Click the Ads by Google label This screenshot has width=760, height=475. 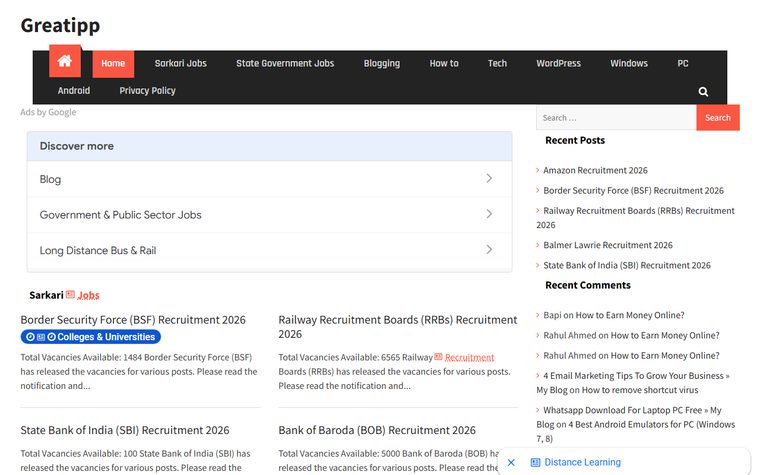pos(48,112)
